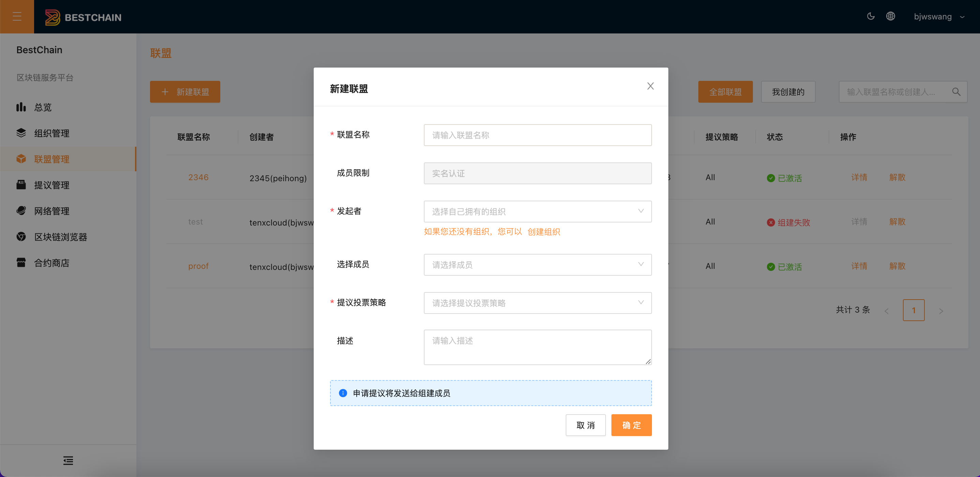Expand the 提议投票策略 dropdown
The width and height of the screenshot is (980, 477).
[x=537, y=303]
